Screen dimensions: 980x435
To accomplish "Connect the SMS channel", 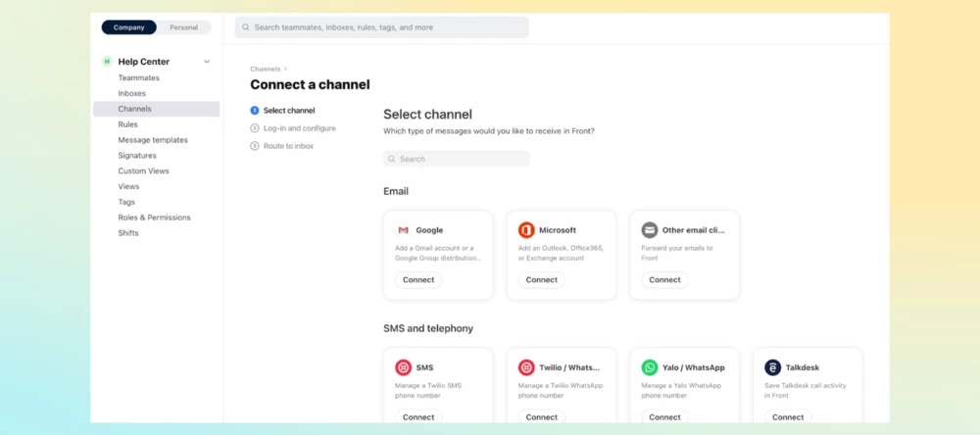I will pyautogui.click(x=418, y=417).
